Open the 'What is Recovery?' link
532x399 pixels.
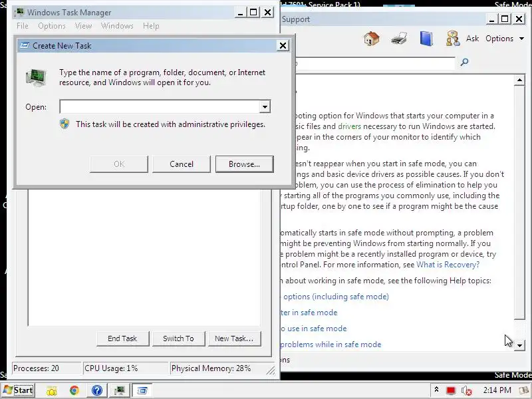448,265
